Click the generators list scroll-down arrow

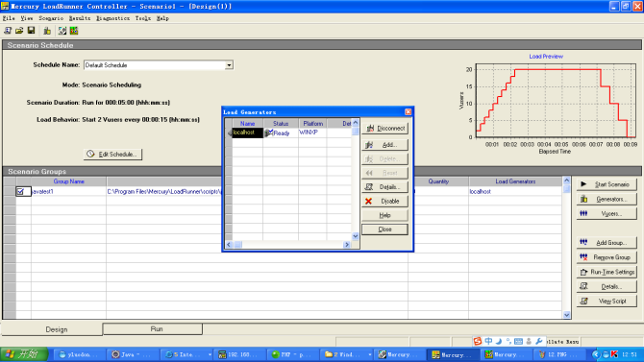[x=356, y=236]
